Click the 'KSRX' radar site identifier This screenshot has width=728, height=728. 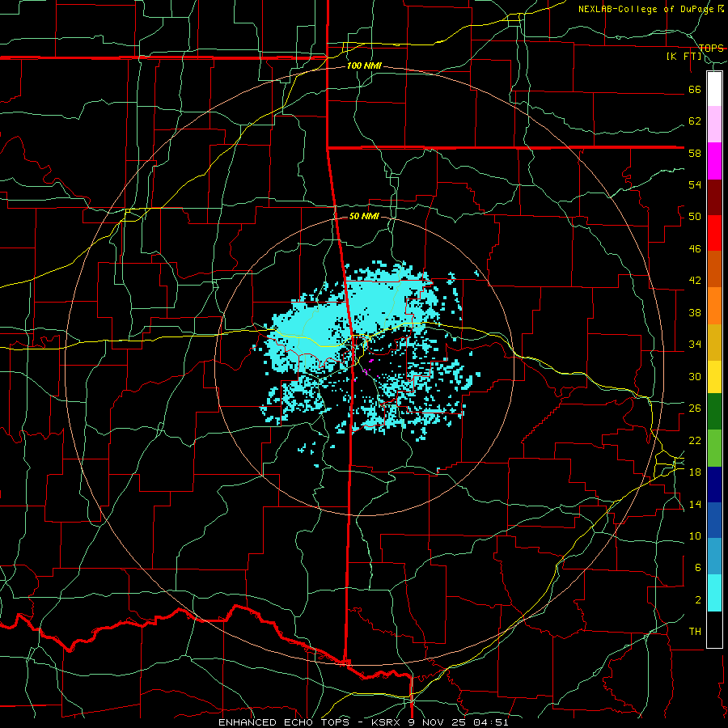click(x=387, y=722)
